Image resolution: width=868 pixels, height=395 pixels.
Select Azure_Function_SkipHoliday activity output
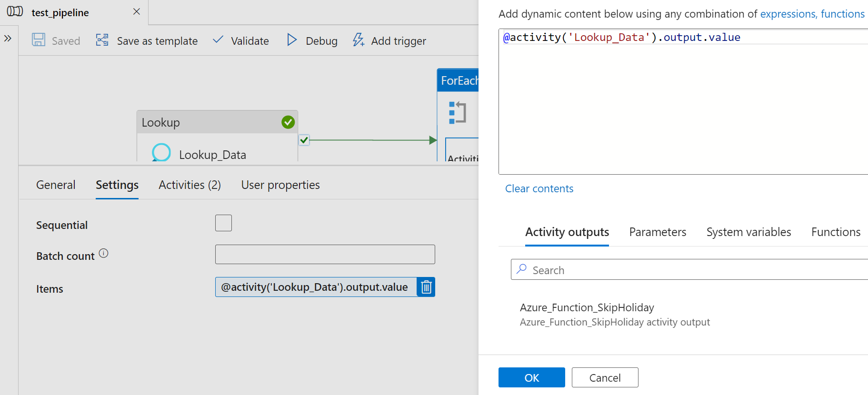[x=615, y=314]
